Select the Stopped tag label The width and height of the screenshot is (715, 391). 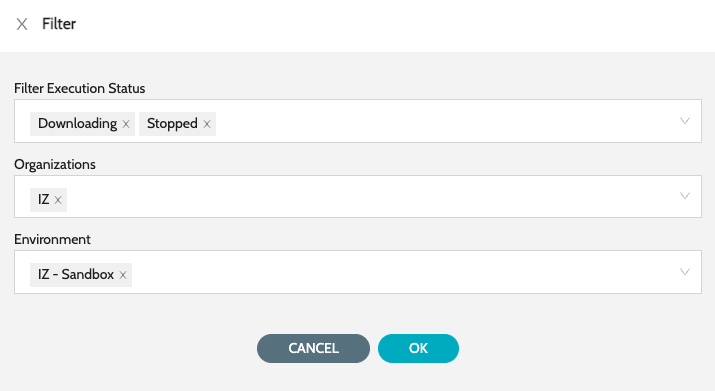172,124
